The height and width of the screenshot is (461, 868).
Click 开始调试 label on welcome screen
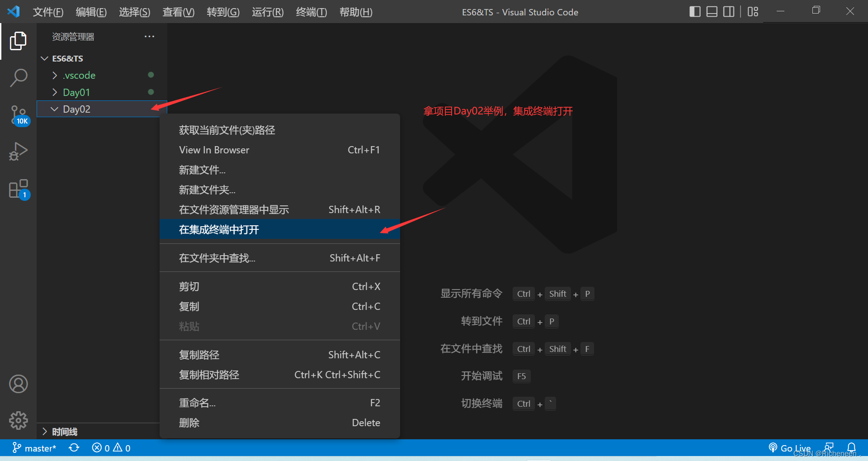click(x=481, y=376)
